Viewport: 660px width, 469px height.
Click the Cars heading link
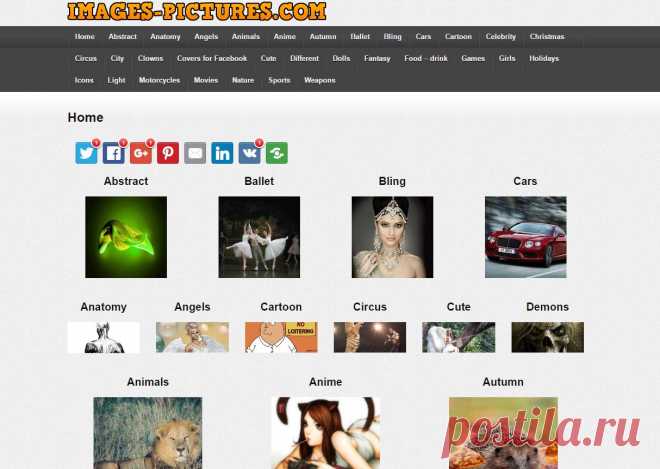(525, 181)
